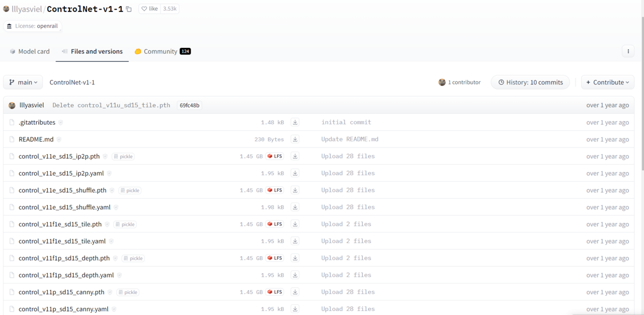The image size is (644, 315).
Task: Copy the model name ControlNet-v1-1 to clipboard
Action: point(129,9)
